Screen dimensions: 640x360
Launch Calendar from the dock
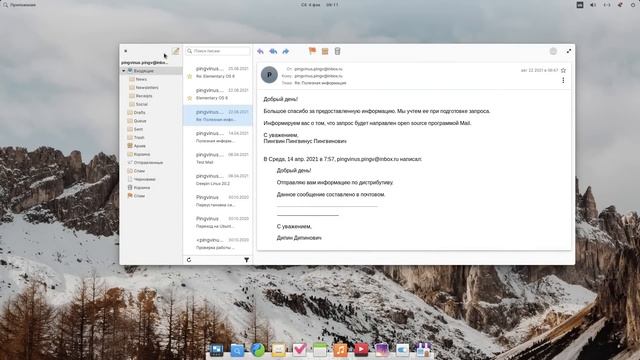320,349
